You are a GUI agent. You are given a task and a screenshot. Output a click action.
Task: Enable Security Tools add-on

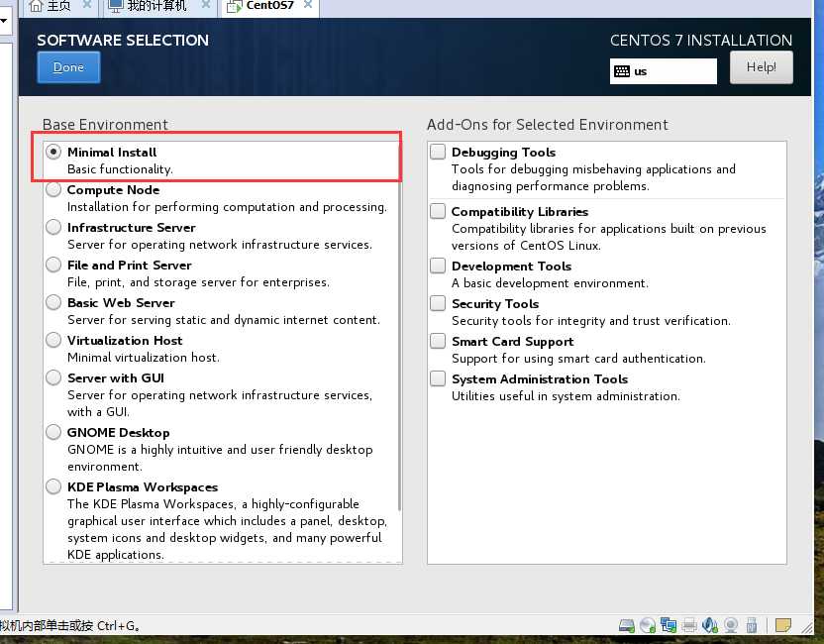[x=438, y=303]
